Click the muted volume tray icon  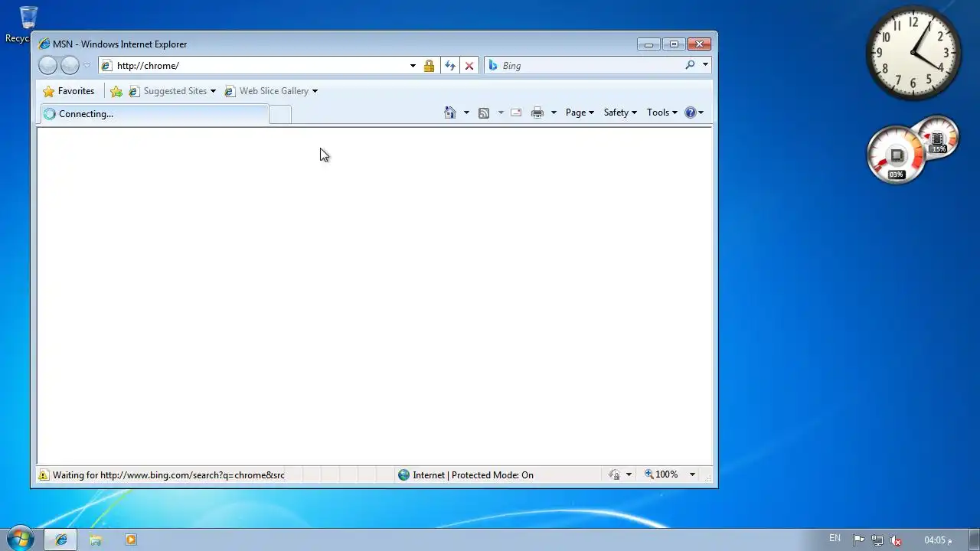(895, 540)
